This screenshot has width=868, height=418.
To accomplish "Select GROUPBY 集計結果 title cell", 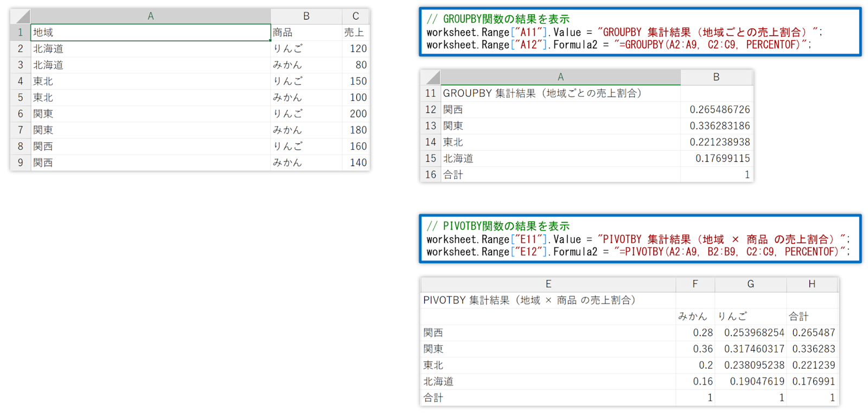I will pyautogui.click(x=560, y=93).
